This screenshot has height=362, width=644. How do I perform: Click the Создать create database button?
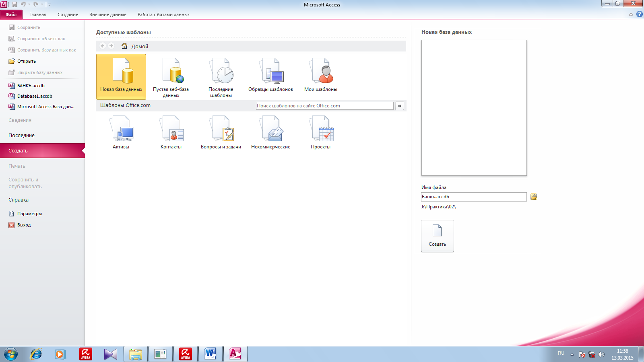pyautogui.click(x=438, y=236)
